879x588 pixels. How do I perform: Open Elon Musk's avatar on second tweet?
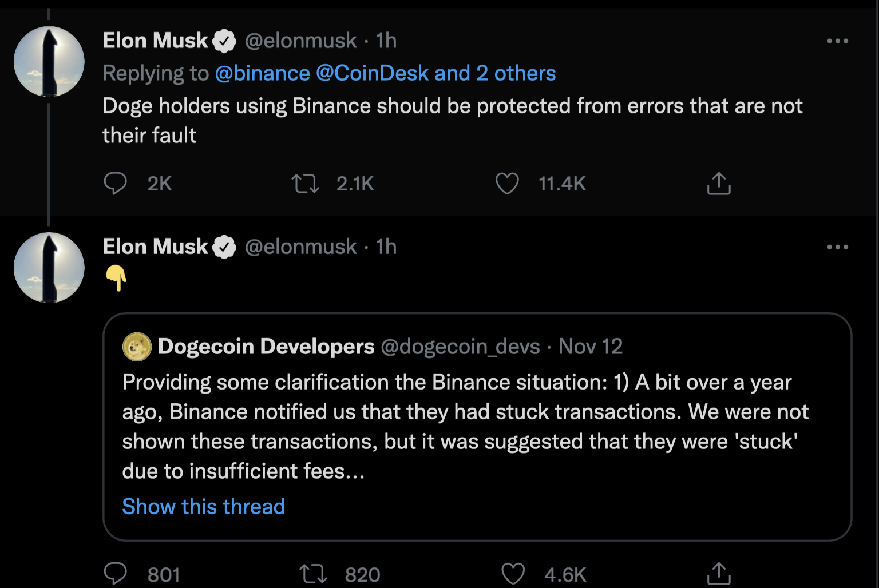(x=49, y=268)
